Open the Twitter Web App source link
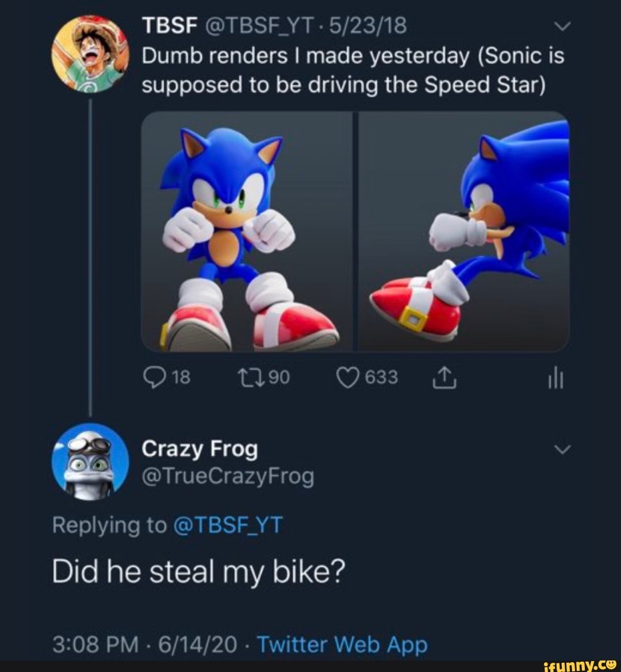 (x=343, y=644)
